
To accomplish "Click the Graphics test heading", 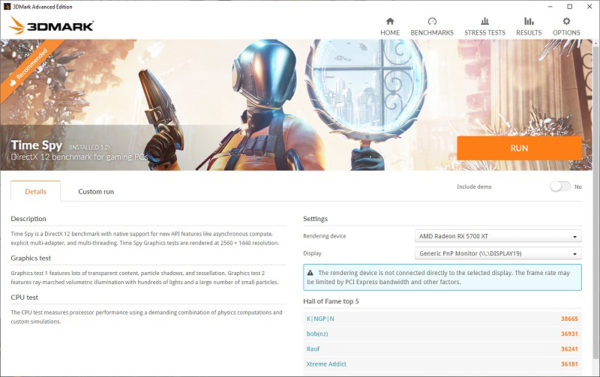I will [x=31, y=258].
